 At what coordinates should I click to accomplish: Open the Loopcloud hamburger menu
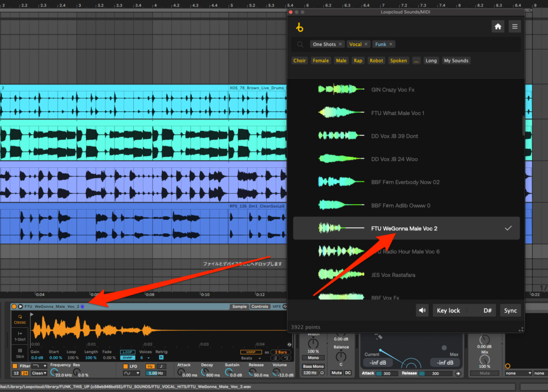(514, 26)
